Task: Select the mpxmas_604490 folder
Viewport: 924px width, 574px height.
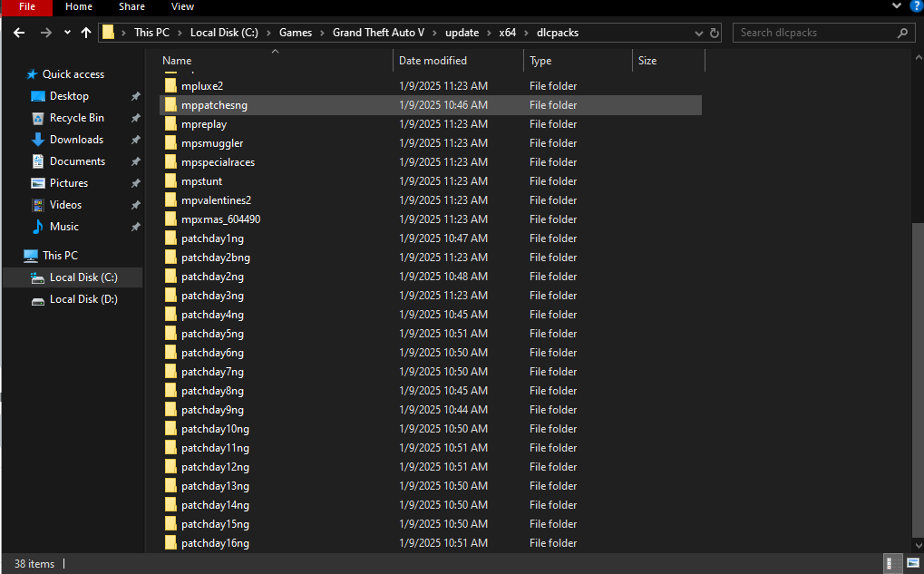Action: tap(220, 219)
